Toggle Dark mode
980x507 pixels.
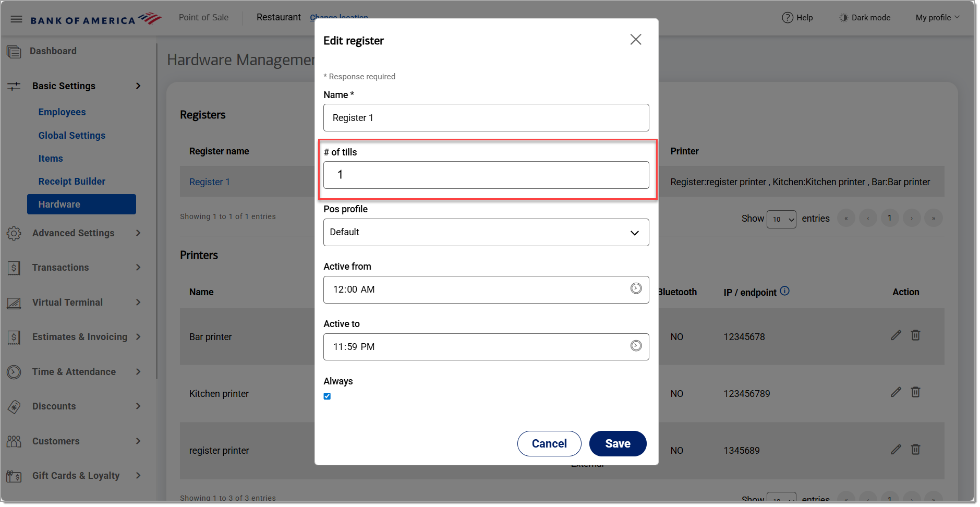[x=865, y=18]
